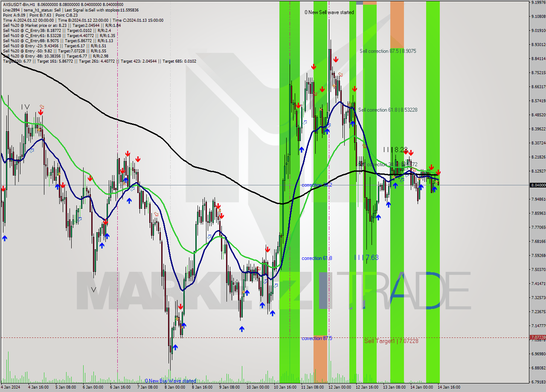
Task: Click the blue 'correction 38.2' label
Action: [317, 185]
